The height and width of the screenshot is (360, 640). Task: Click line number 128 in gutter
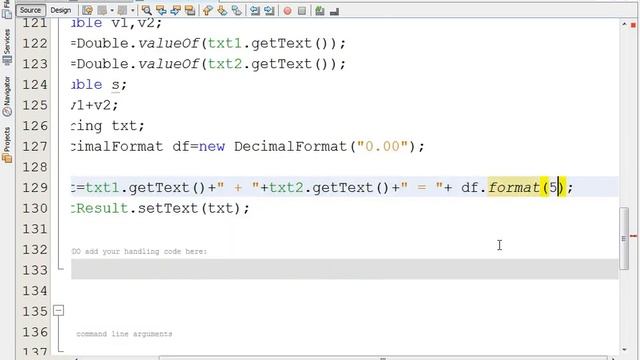[35, 167]
